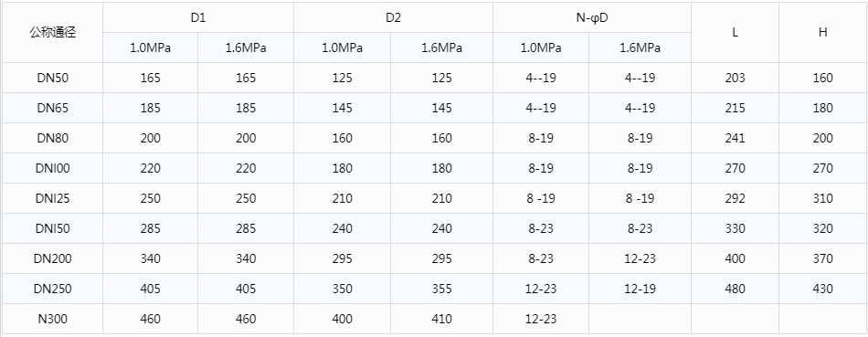Select the 355 cell in DN250 row
This screenshot has height=337, width=868.
(441, 289)
